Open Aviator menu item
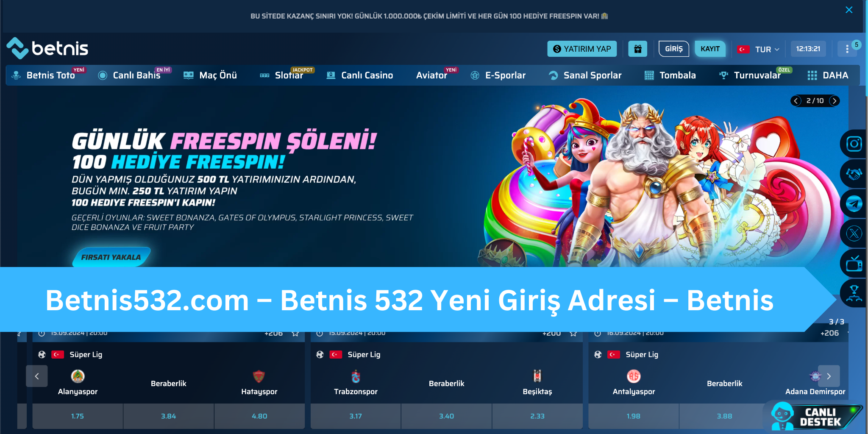Image resolution: width=868 pixels, height=434 pixels. click(x=431, y=75)
